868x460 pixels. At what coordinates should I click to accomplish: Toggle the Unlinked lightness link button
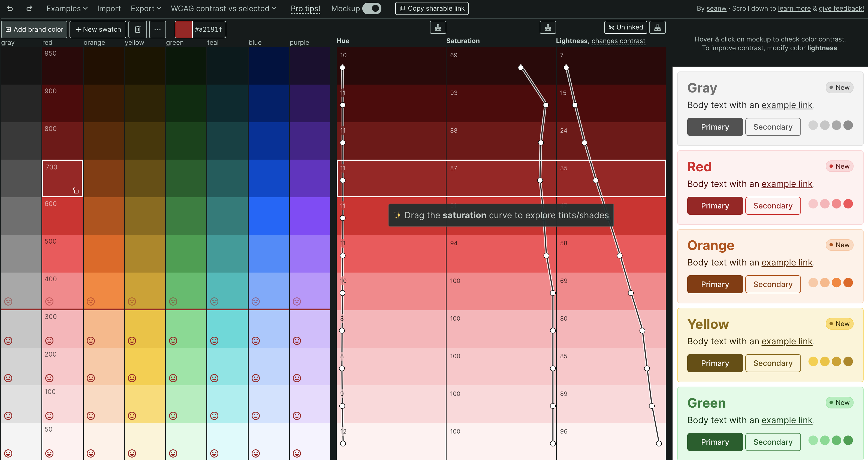(625, 27)
